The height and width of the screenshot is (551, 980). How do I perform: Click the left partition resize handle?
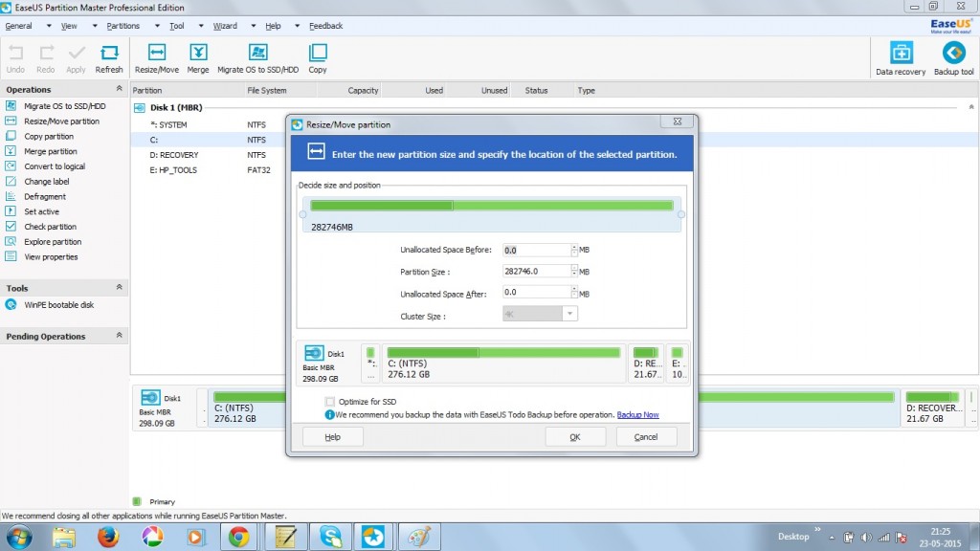303,214
